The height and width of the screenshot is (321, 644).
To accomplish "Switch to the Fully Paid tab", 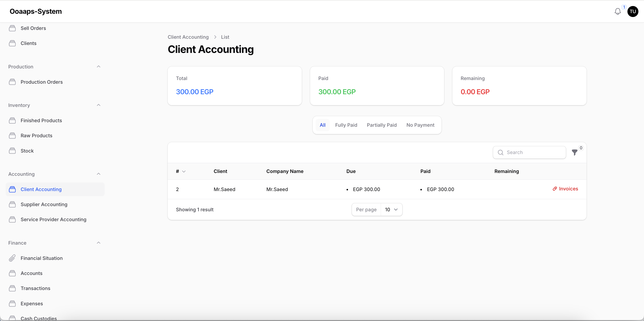I will 346,125.
